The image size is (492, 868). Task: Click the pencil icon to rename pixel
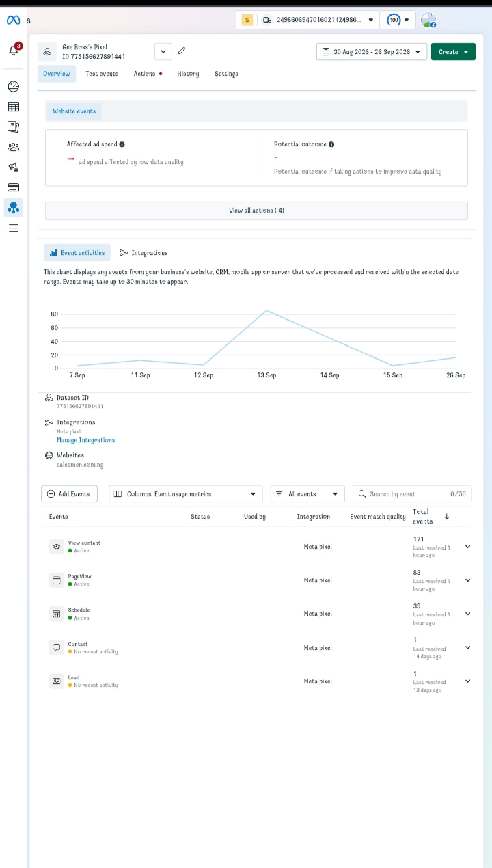[x=182, y=51]
